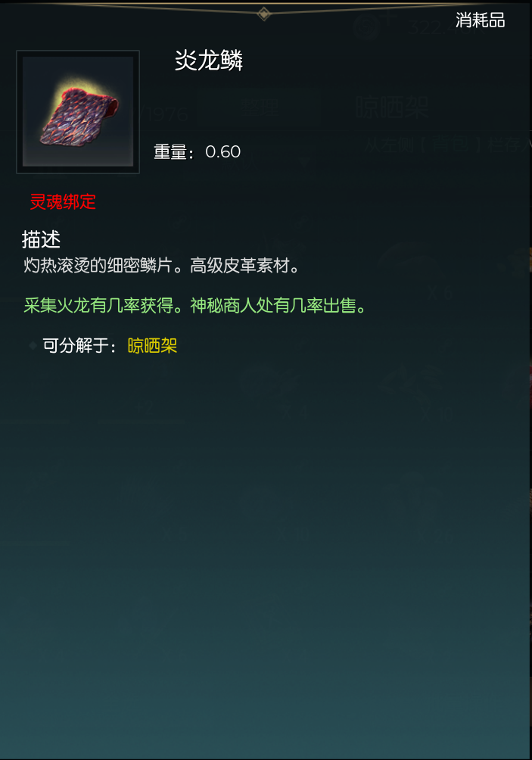Click the diamond bullet beside 可分解于
This screenshot has height=760, width=532.
[33, 346]
